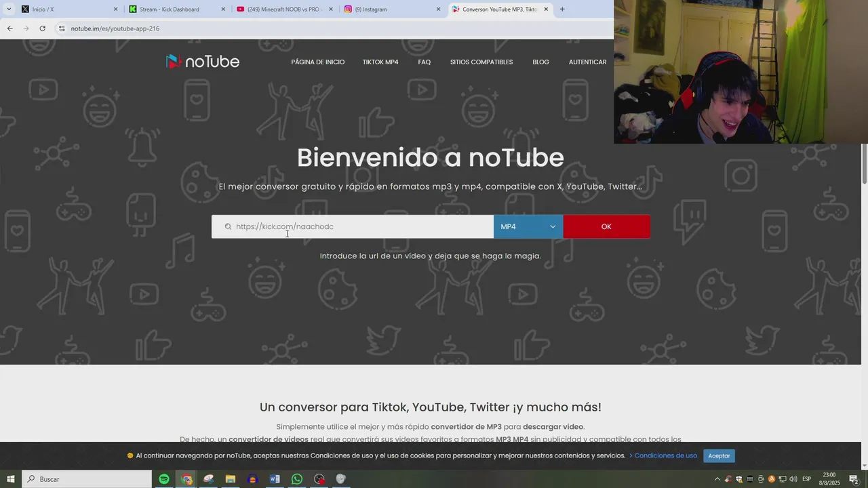Open SITIOS COMPATIBLES menu link

coord(481,62)
